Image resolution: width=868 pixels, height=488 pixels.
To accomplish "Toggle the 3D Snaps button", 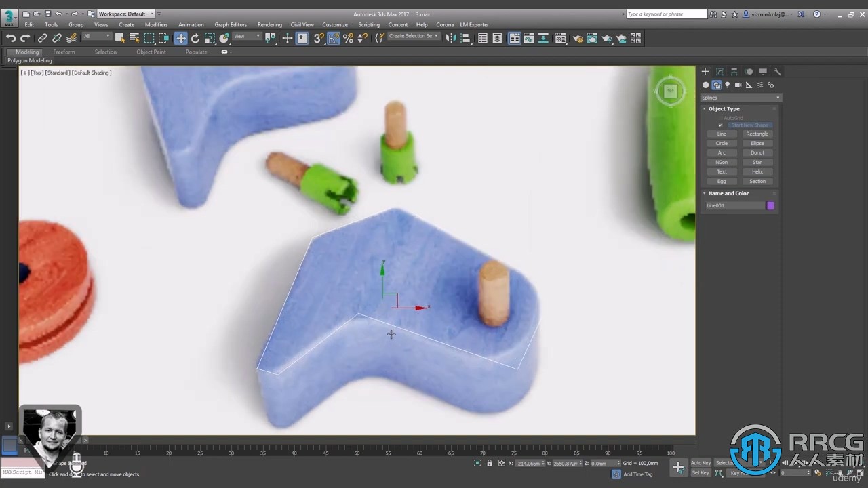I will pyautogui.click(x=319, y=39).
